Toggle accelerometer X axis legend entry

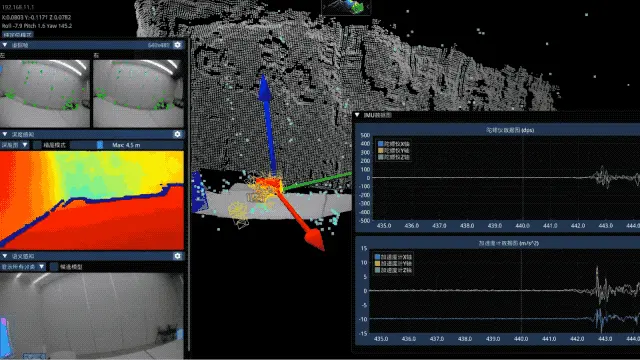click(x=393, y=257)
